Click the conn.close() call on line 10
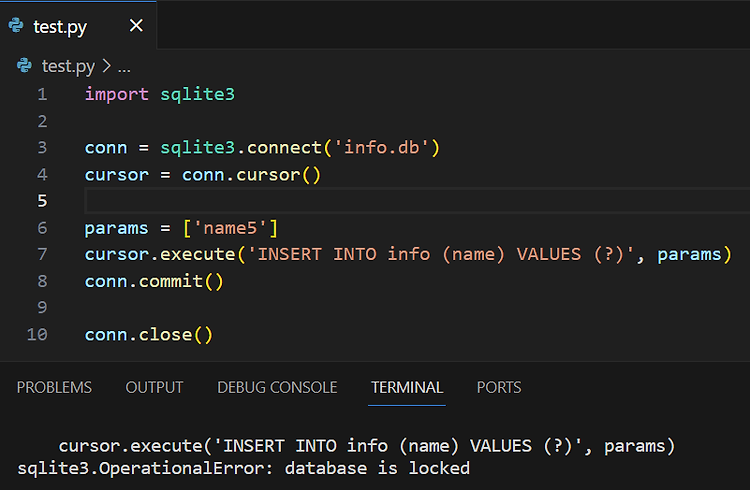This screenshot has height=490, width=750. click(149, 335)
